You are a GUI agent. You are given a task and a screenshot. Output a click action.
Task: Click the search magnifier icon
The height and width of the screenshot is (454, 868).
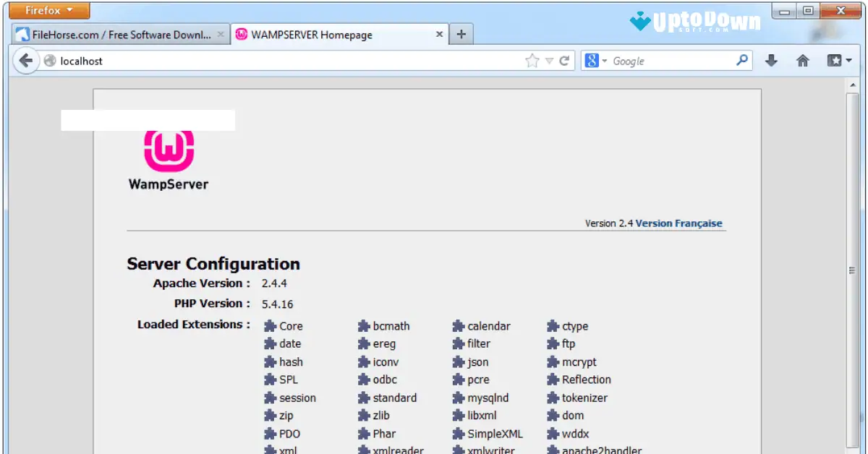click(741, 60)
